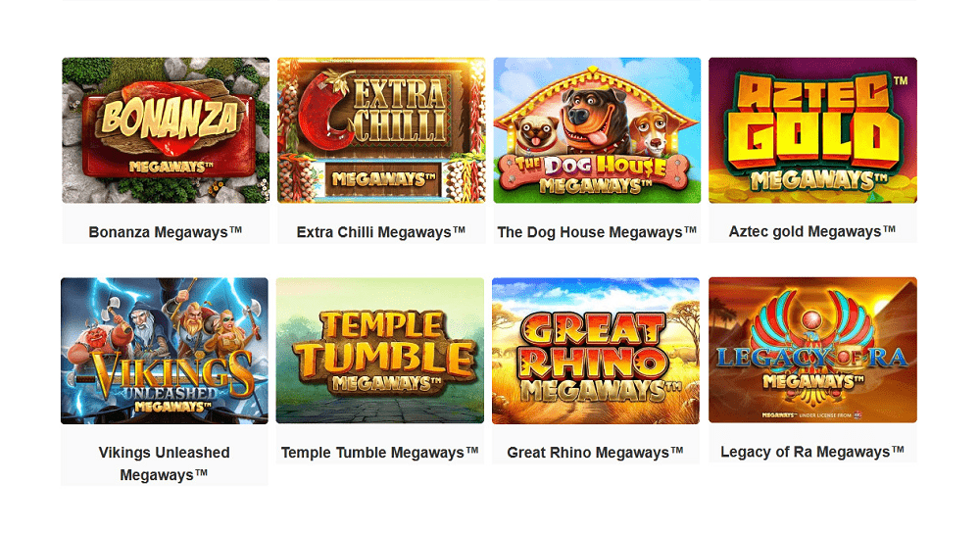Open the Bonanza Megaways game thumbnail
The width and height of the screenshot is (980, 533).
pyautogui.click(x=166, y=130)
